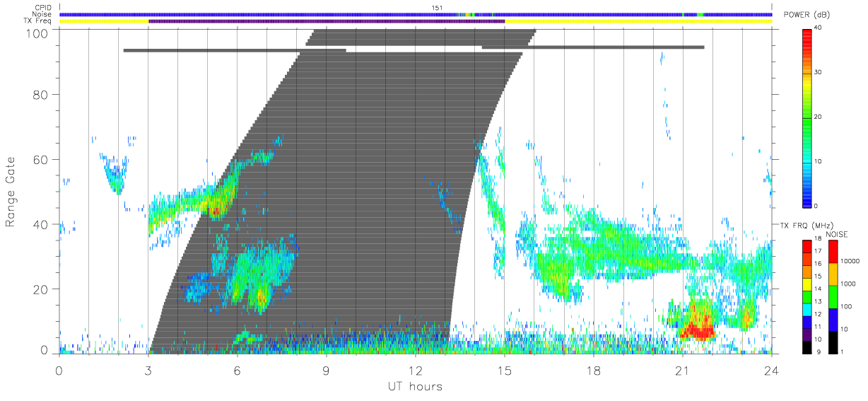Viewport: 868px width, 401px height.
Task: Click the "POWER (dB)" legend title
Action: point(807,15)
